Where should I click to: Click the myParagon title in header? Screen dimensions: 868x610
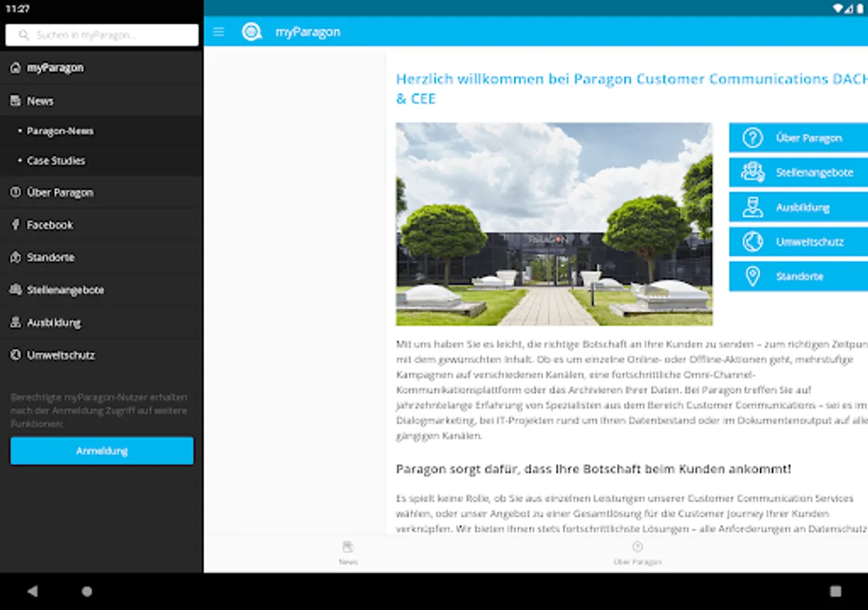pos(308,32)
